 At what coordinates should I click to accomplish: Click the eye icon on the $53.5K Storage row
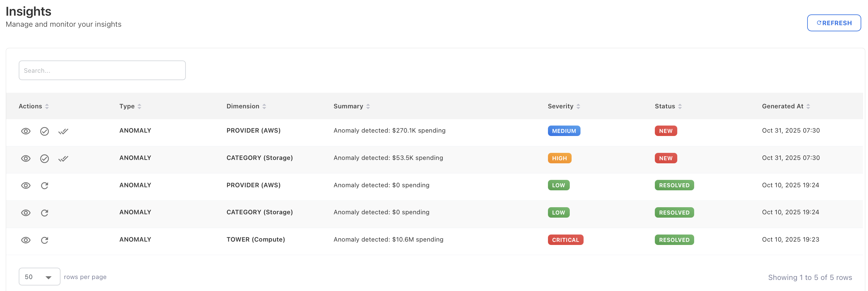click(x=25, y=158)
